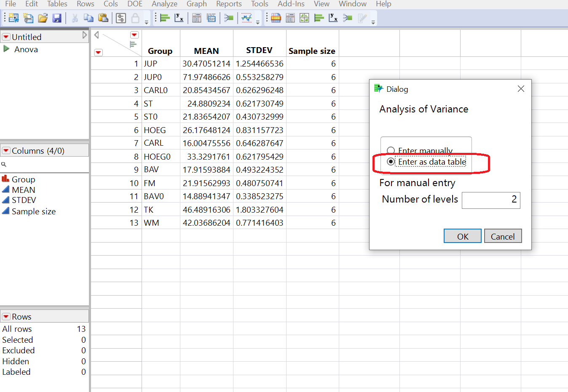
Task: Select the Enter as data table option
Action: coord(391,162)
